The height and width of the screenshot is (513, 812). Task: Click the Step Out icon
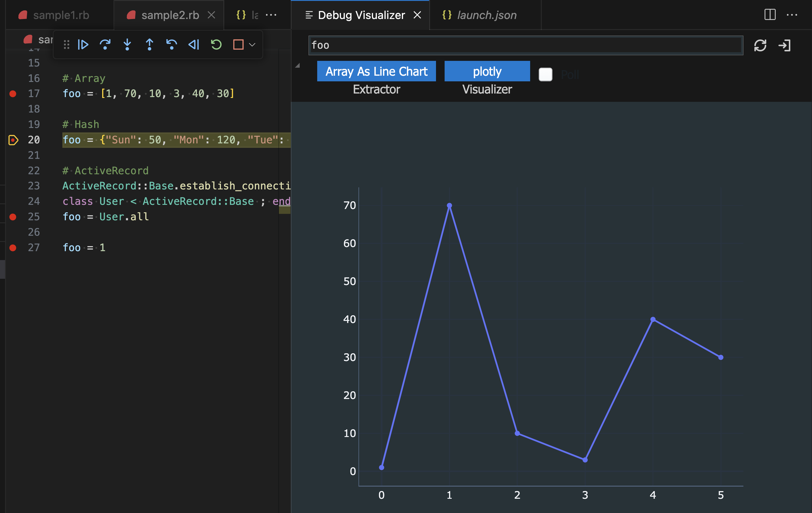click(149, 45)
